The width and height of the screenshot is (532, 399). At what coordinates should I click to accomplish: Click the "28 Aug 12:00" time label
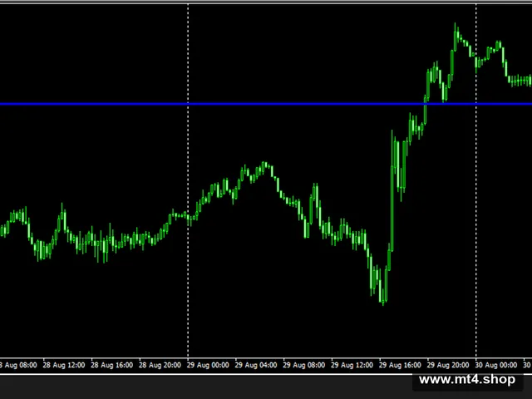pyautogui.click(x=64, y=365)
